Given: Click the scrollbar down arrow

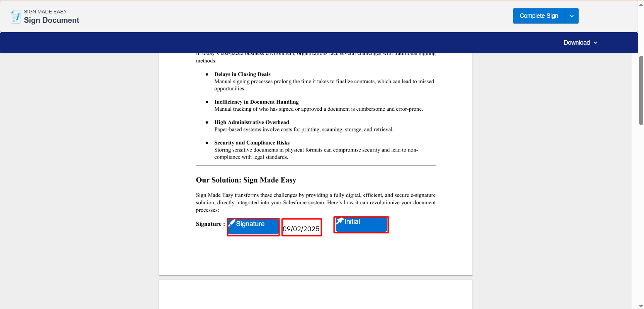Looking at the screenshot, I should tap(641, 306).
